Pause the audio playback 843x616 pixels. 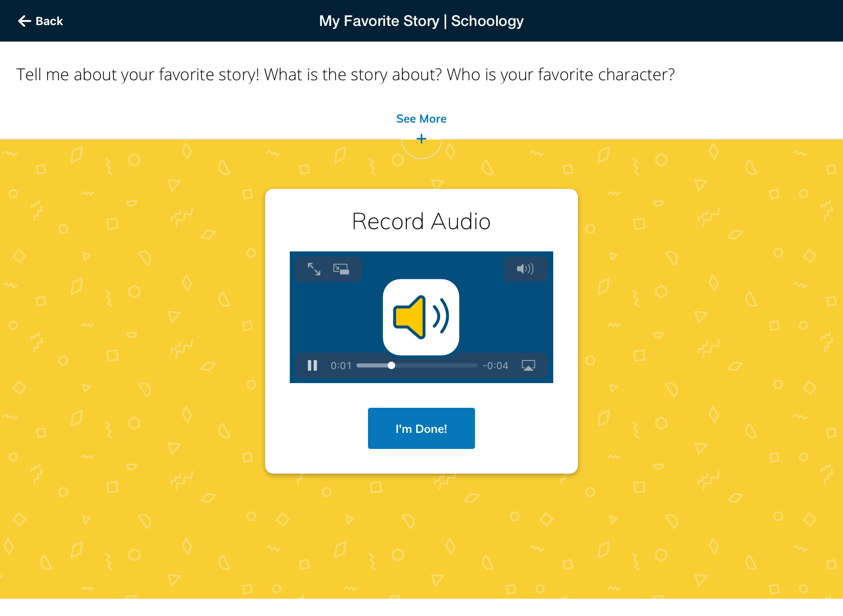312,365
